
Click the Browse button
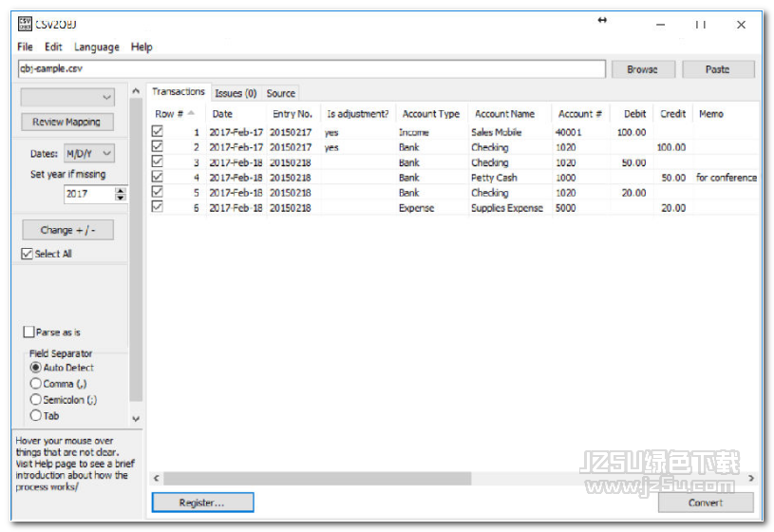643,69
